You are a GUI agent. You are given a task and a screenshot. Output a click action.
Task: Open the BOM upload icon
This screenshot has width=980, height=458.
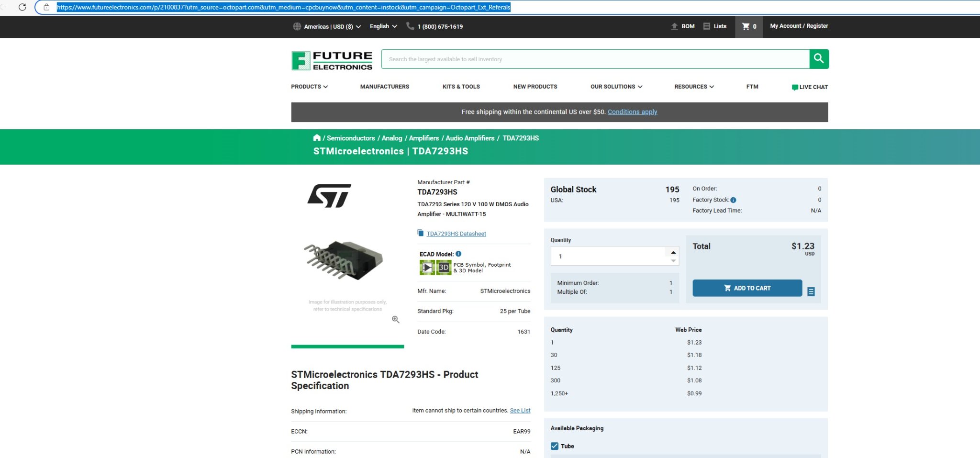[674, 26]
